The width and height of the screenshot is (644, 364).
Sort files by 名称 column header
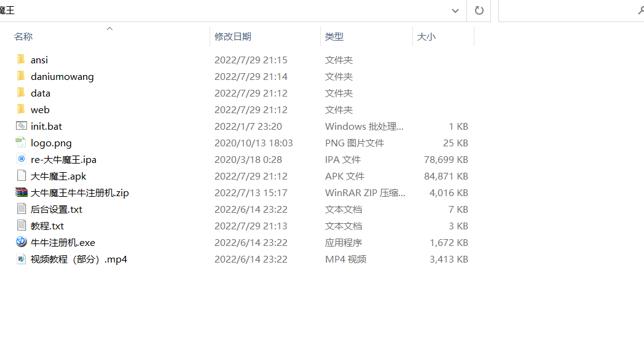pyautogui.click(x=23, y=37)
